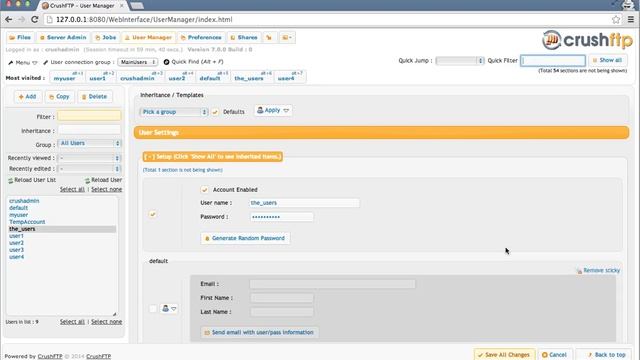Click Back to top button
Screen dimensions: 640x360
point(605,355)
